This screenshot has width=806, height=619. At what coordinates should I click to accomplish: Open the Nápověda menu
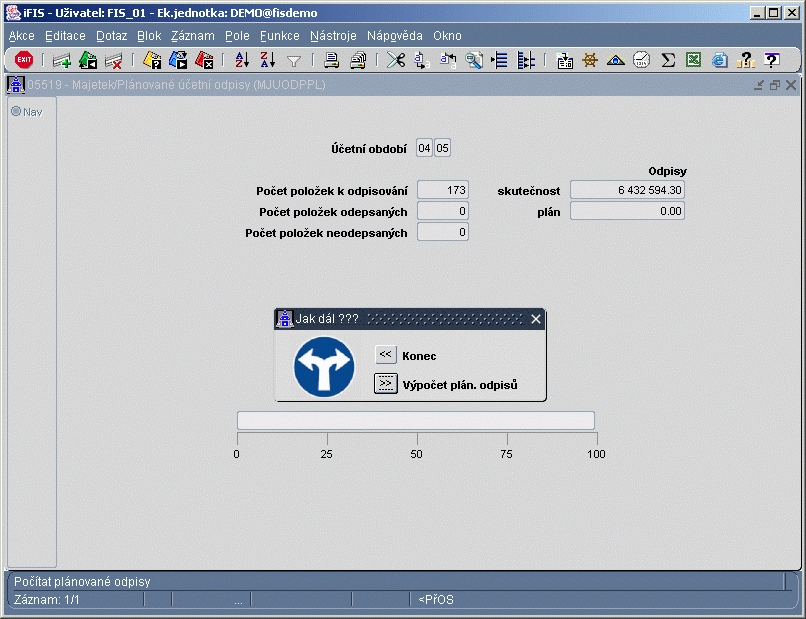pyautogui.click(x=394, y=36)
